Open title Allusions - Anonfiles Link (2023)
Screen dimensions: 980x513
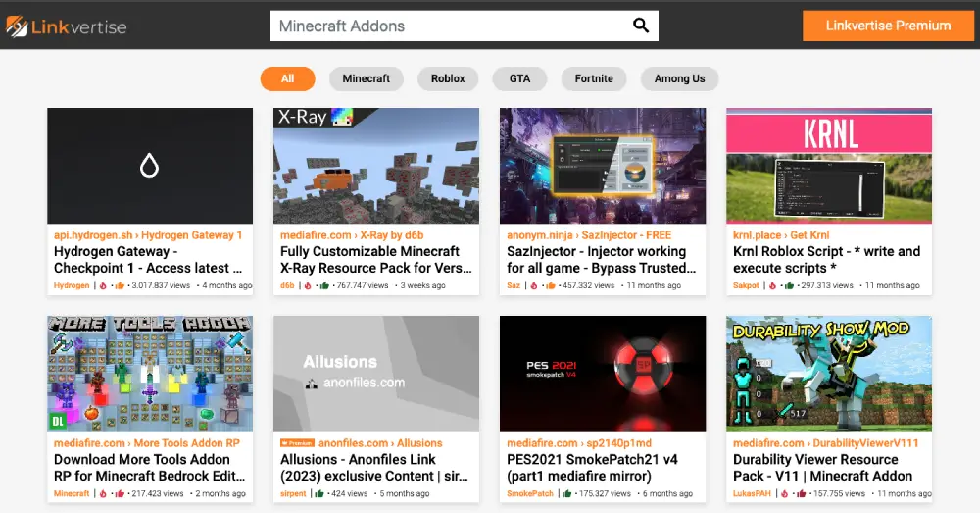pos(373,467)
